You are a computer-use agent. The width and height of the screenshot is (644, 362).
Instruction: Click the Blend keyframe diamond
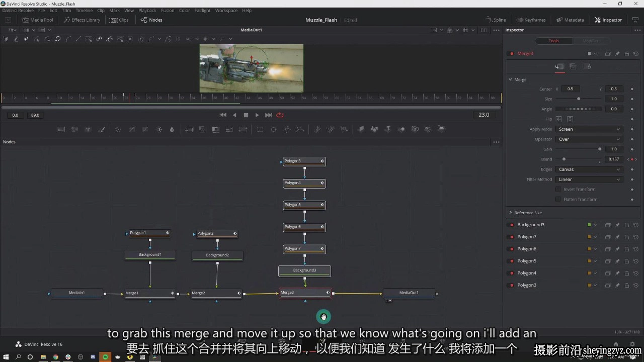[x=632, y=159]
